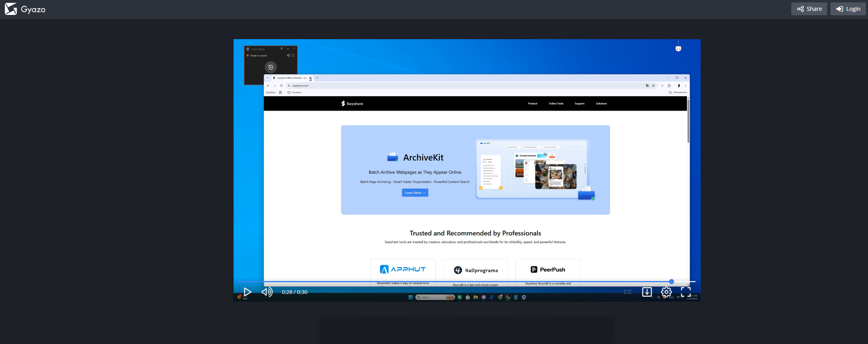Open the All Bookmarks folder

pyautogui.click(x=678, y=92)
